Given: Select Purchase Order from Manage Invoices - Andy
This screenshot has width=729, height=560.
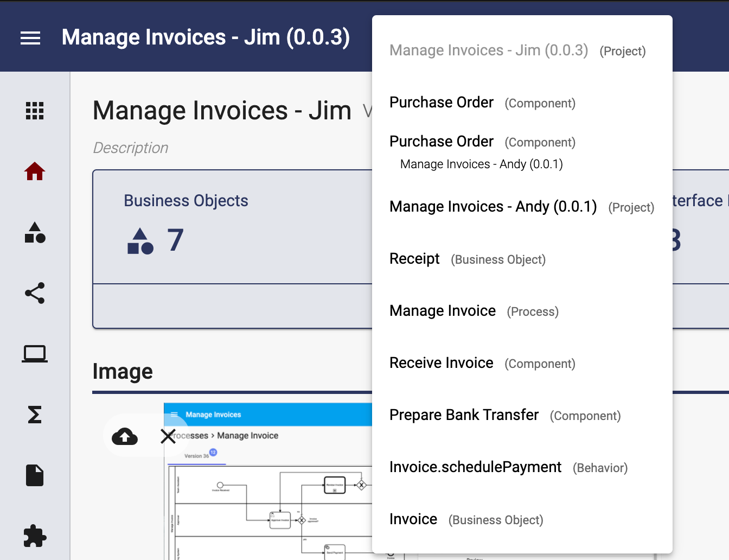Looking at the screenshot, I should (522, 152).
